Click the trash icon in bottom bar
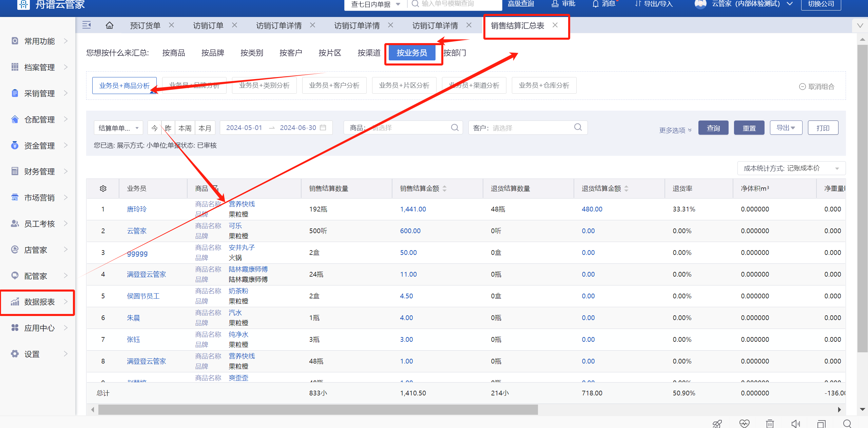This screenshot has width=868, height=428. pyautogui.click(x=770, y=423)
